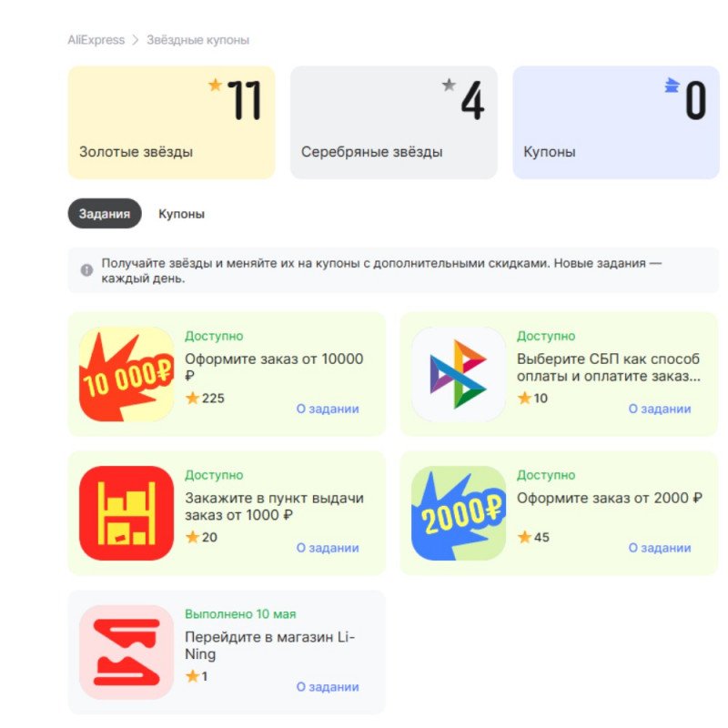Go to AliExpress breadcrumb link
This screenshot has width=728, height=728.
pyautogui.click(x=96, y=40)
